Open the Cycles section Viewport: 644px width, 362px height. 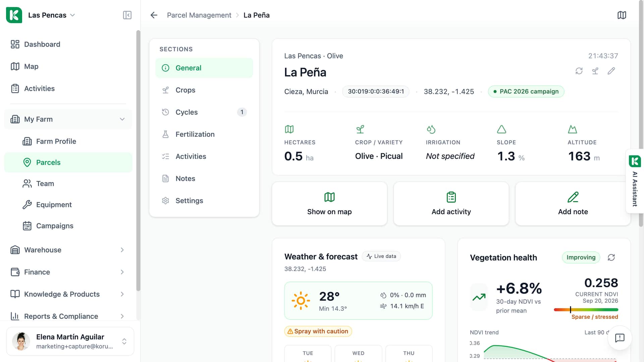point(204,112)
